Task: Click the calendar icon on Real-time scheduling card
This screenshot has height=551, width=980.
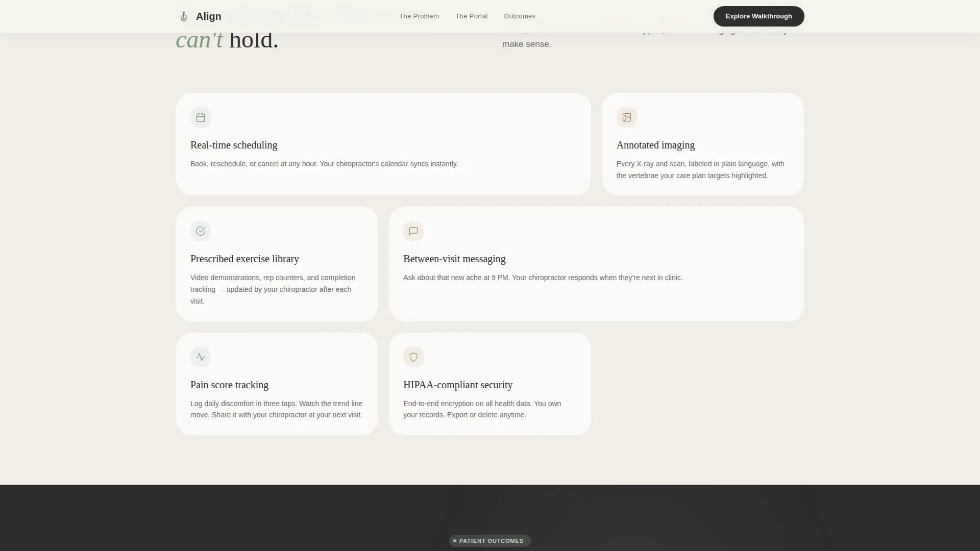Action: coord(200,117)
